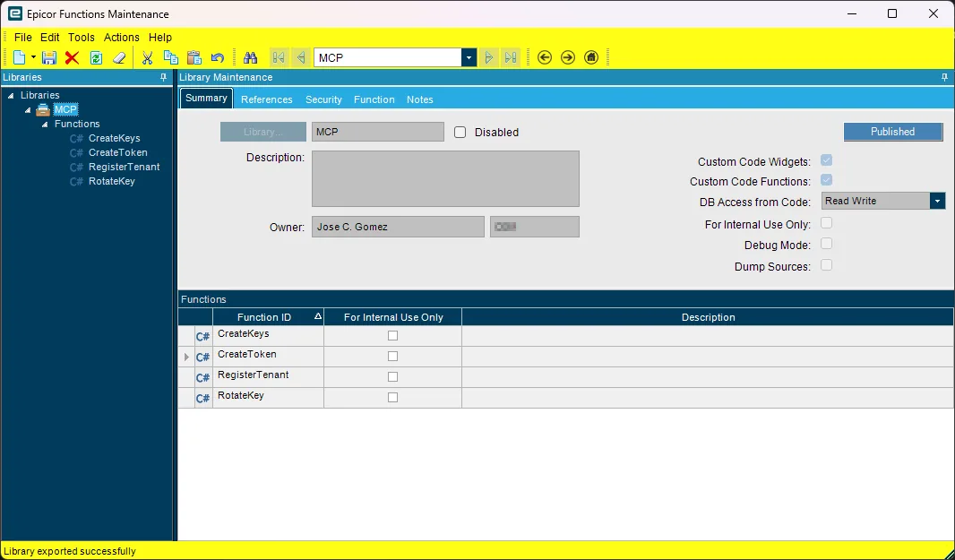Enable the library's For Internal Use Only option
Image resolution: width=955 pixels, height=560 pixels.
(x=827, y=223)
